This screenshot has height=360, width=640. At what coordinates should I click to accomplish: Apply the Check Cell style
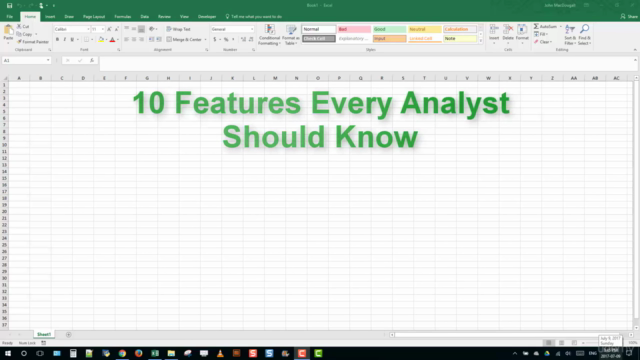point(319,39)
